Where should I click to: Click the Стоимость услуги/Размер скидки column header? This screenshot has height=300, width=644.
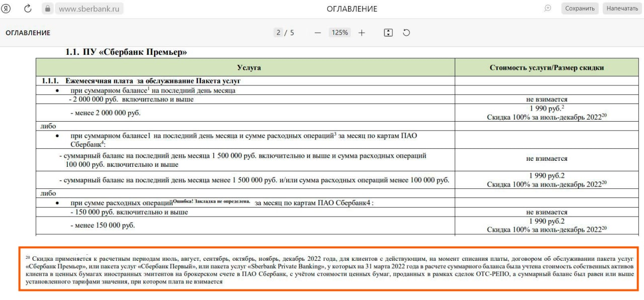(x=547, y=67)
